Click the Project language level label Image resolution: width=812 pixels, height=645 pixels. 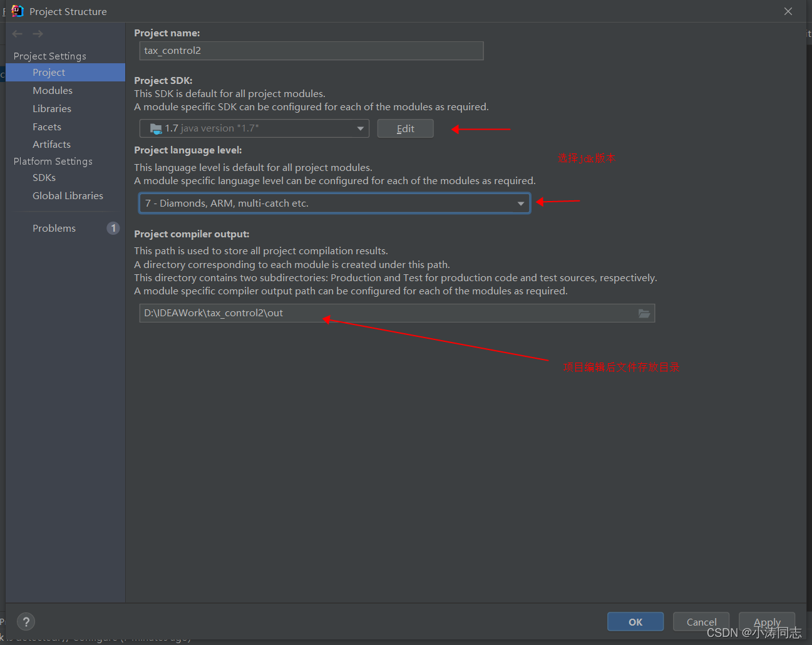click(188, 150)
